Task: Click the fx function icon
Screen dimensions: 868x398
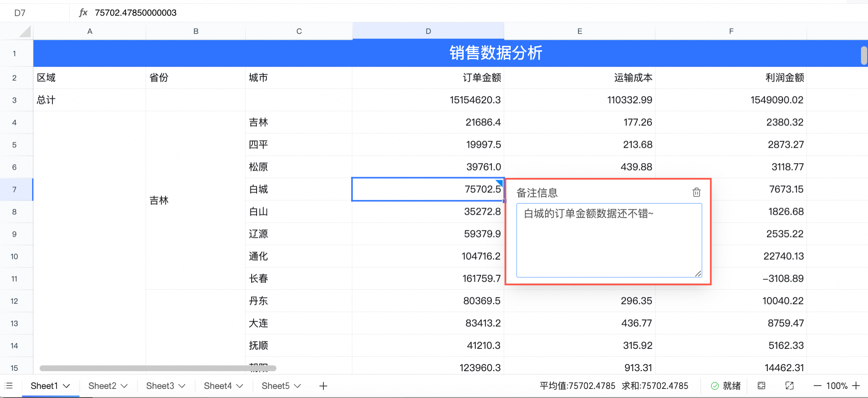Action: point(83,12)
